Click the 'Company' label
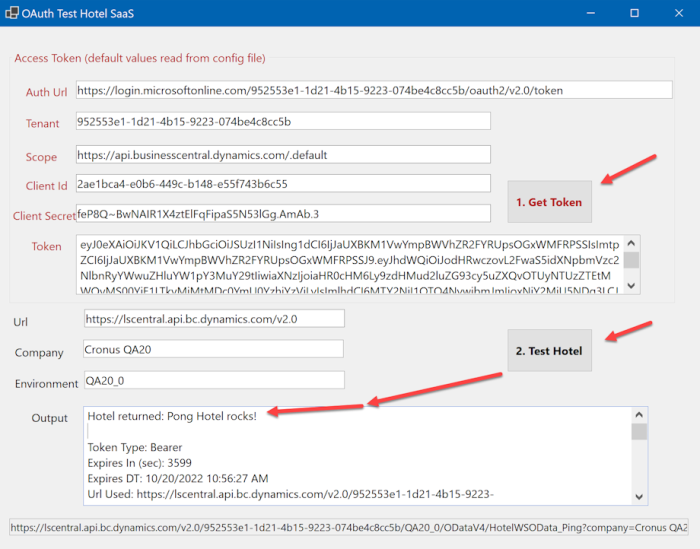700x549 pixels. (39, 353)
